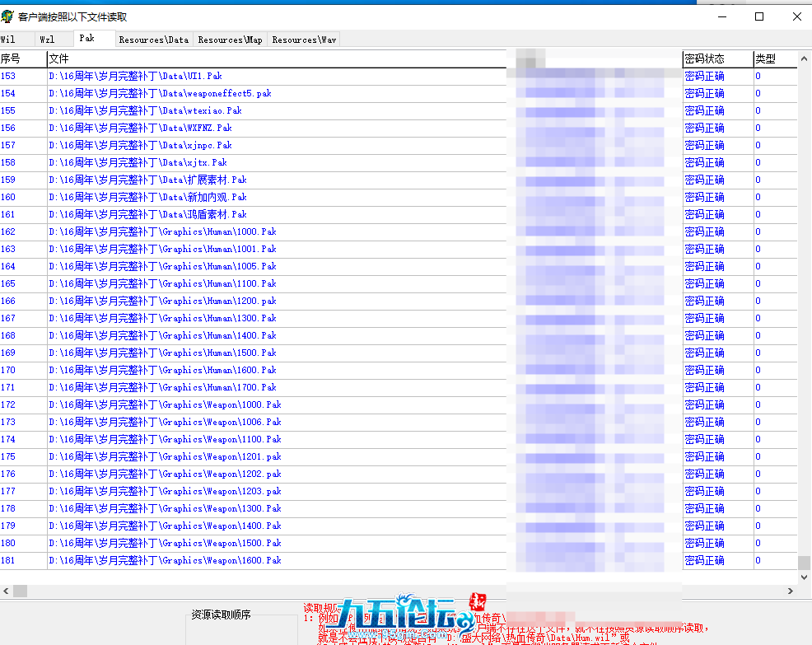Open the Resources\Wav tab
Viewport: 812px width, 645px height.
pos(304,40)
